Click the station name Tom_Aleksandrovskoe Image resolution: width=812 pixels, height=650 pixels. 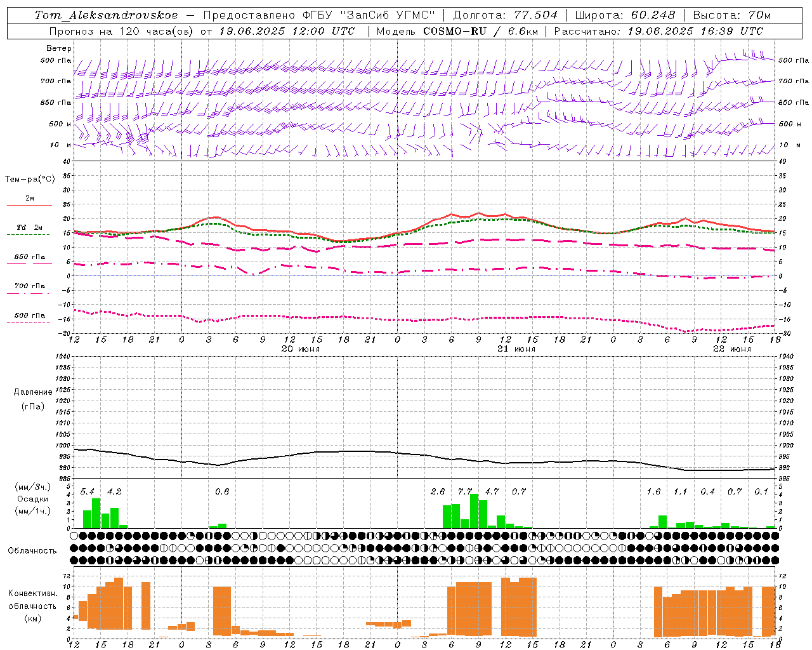pyautogui.click(x=107, y=15)
